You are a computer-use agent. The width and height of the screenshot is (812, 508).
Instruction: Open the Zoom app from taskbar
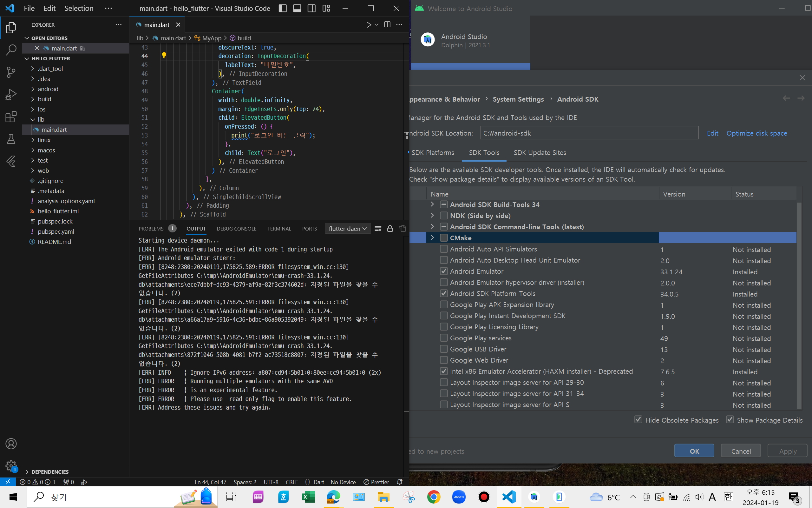(459, 497)
